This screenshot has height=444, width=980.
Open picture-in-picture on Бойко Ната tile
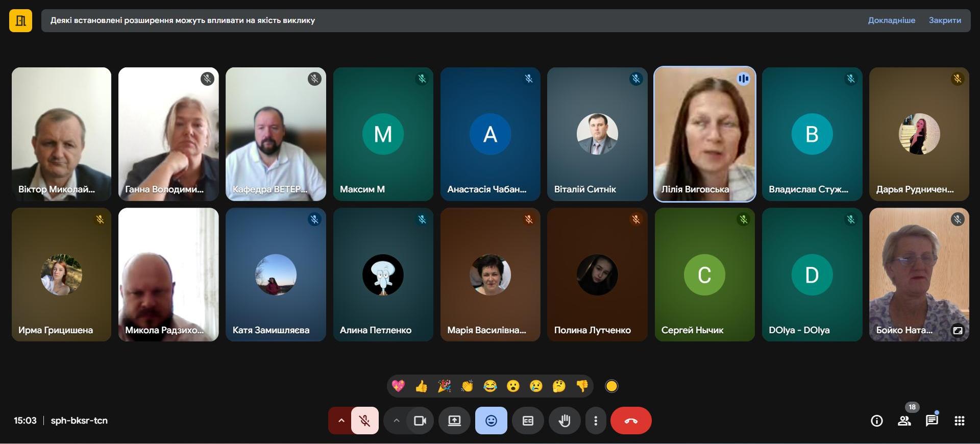[x=958, y=331]
